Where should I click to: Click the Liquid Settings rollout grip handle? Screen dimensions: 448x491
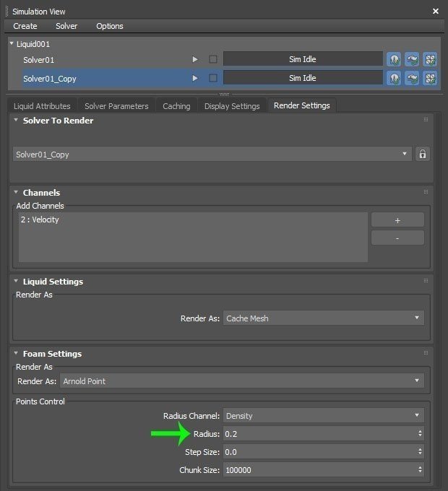(x=426, y=281)
